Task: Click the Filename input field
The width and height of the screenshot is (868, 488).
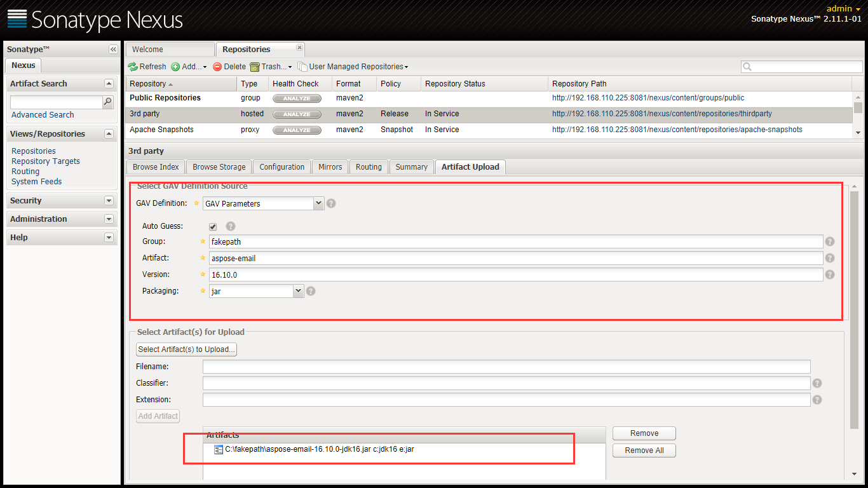Action: click(x=506, y=367)
